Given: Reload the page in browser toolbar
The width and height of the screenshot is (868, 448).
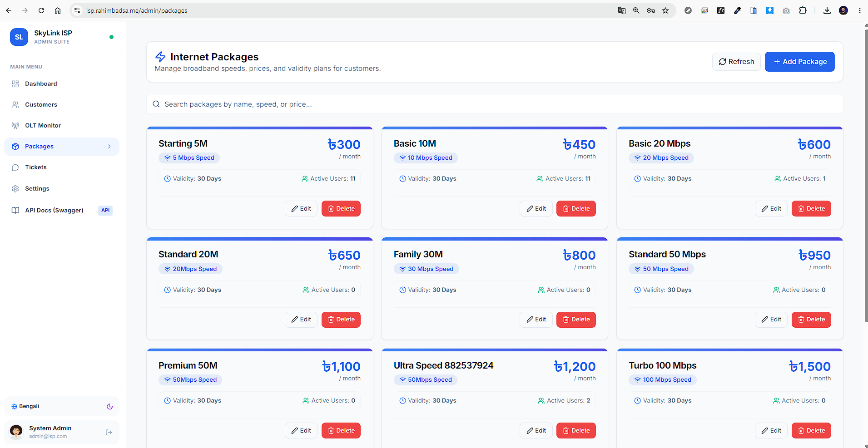Looking at the screenshot, I should coord(41,10).
